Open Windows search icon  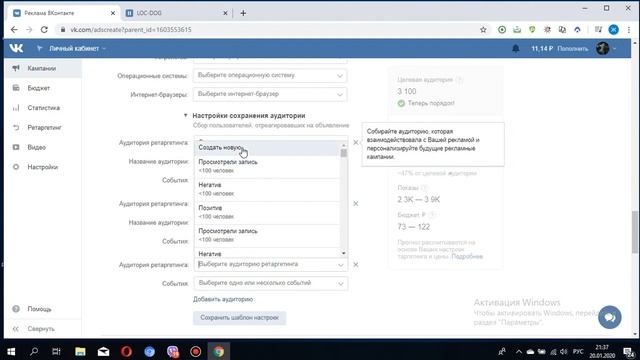pos(34,351)
